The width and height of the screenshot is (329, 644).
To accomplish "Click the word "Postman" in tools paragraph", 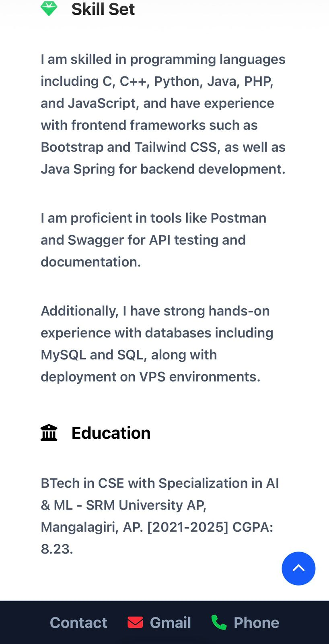I will 238,218.
